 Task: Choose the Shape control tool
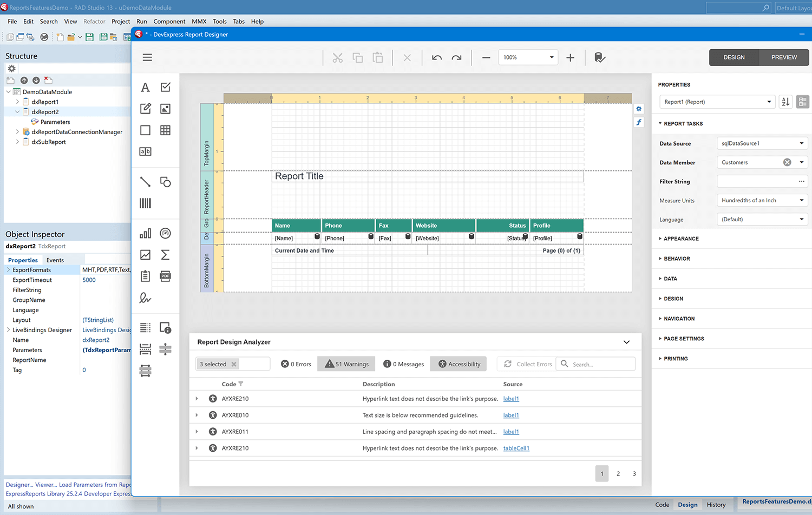(x=166, y=182)
